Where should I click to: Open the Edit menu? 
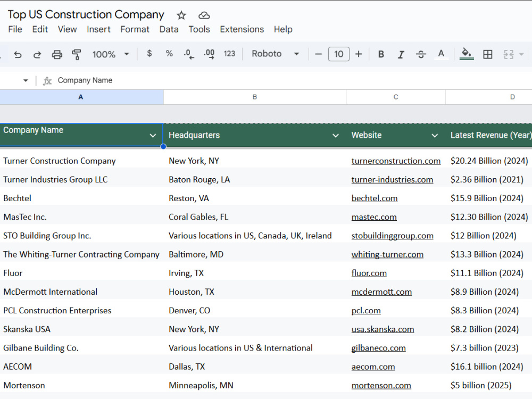40,29
